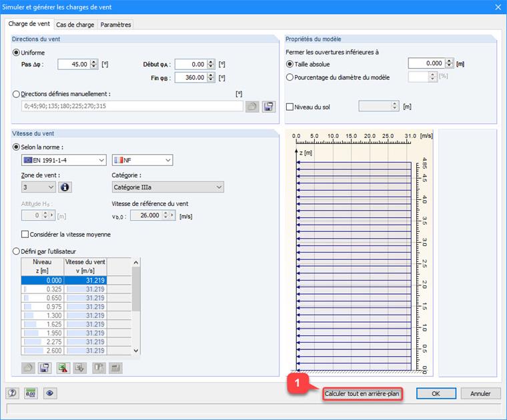Screen dimensions: 507x420
Task: Click the Début φA 0.00 field
Action: point(191,64)
